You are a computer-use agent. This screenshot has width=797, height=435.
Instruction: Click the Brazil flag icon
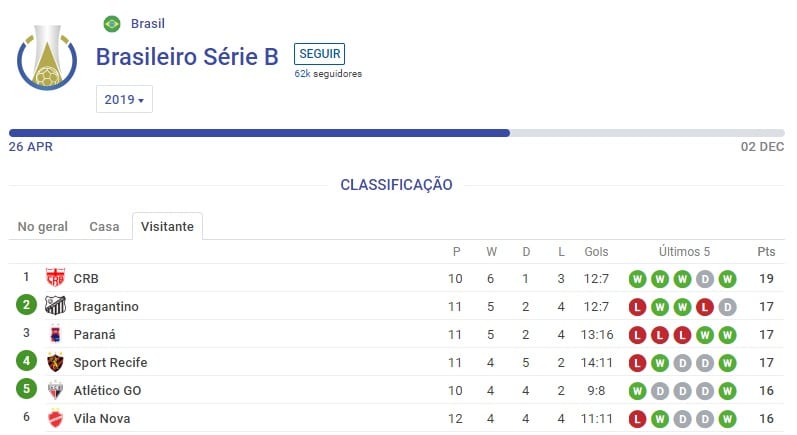111,23
